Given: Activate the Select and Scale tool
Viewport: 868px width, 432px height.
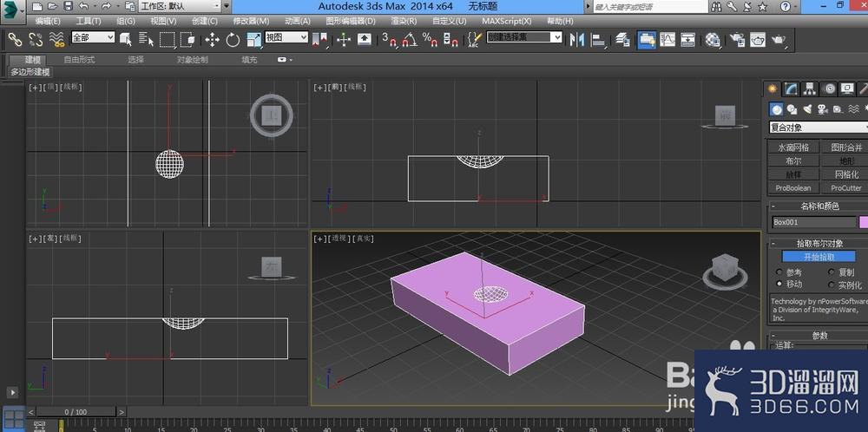Looking at the screenshot, I should point(253,39).
